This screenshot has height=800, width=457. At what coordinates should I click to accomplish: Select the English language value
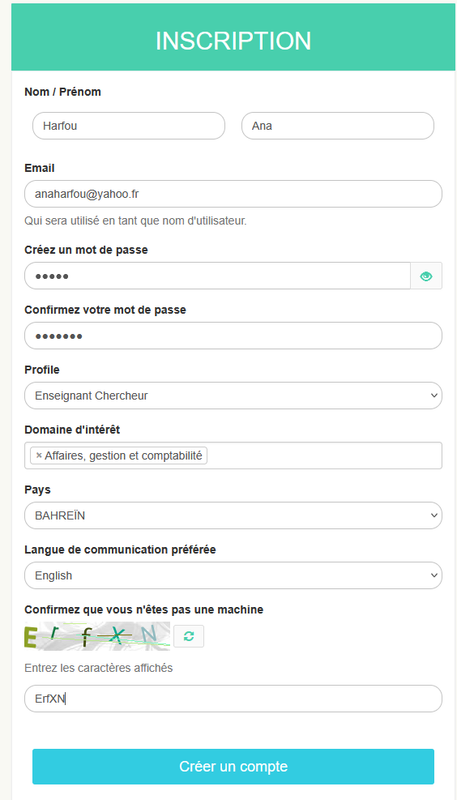54,576
